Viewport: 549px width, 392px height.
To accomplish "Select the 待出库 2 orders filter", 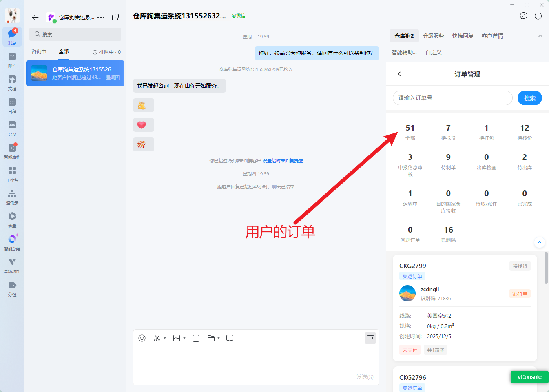I will point(525,162).
